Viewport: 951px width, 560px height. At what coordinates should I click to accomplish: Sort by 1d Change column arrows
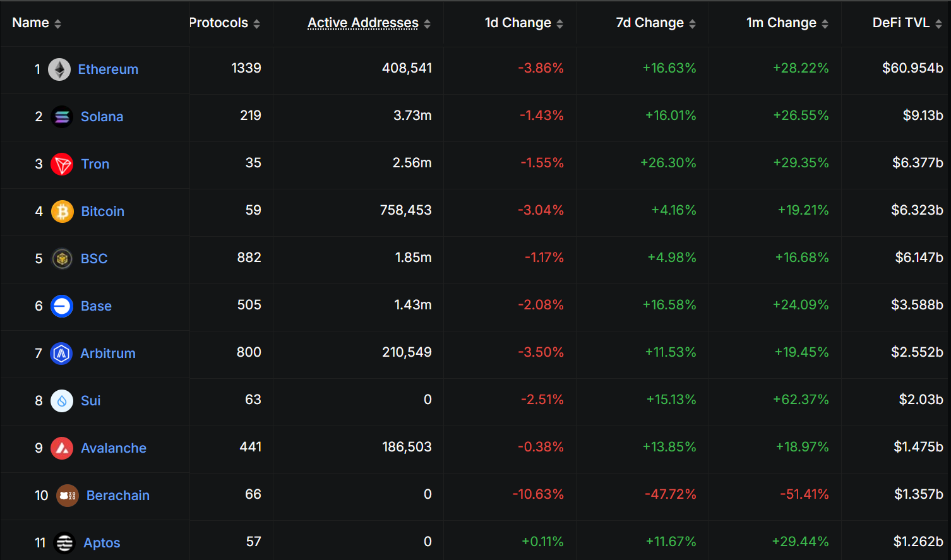coord(560,23)
